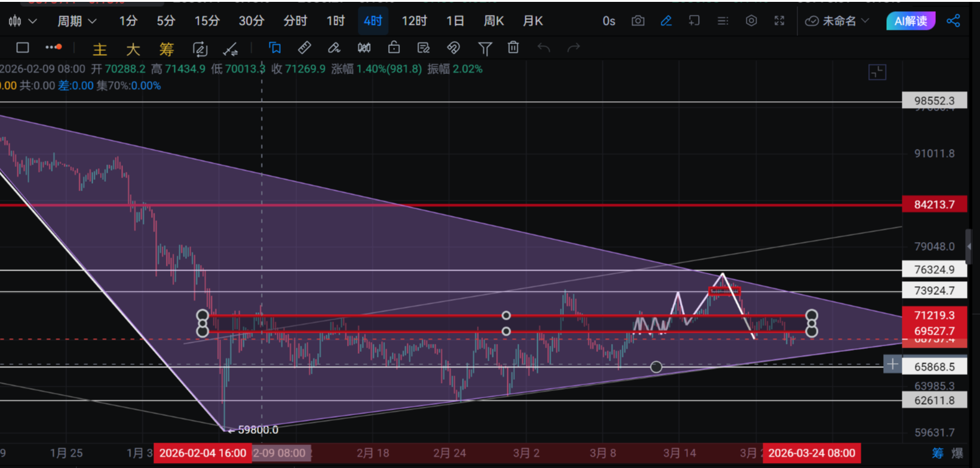Open the chart type dropdown
The height and width of the screenshot is (468, 980).
pos(22,21)
